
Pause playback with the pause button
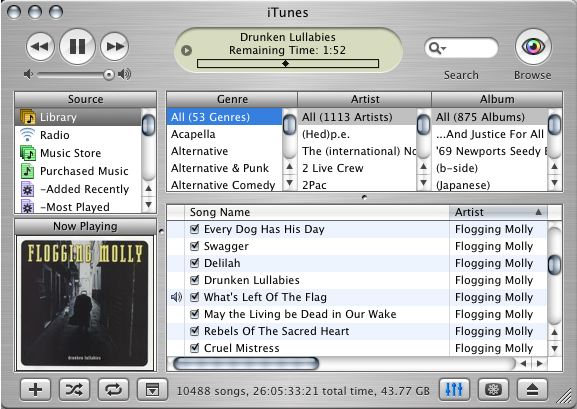tap(77, 47)
